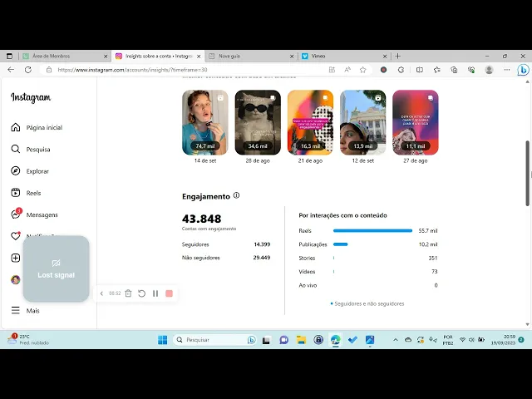Open the taskbar weather widget
532x399 pixels.
point(28,340)
